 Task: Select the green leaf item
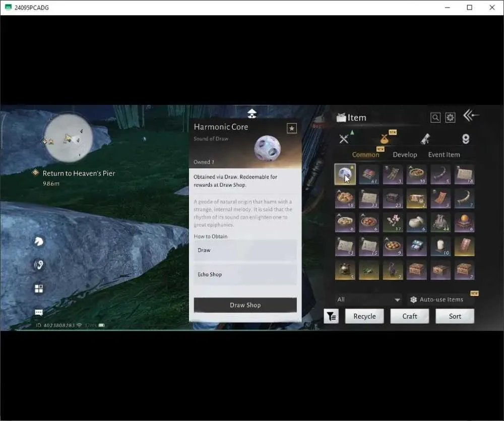point(369,270)
